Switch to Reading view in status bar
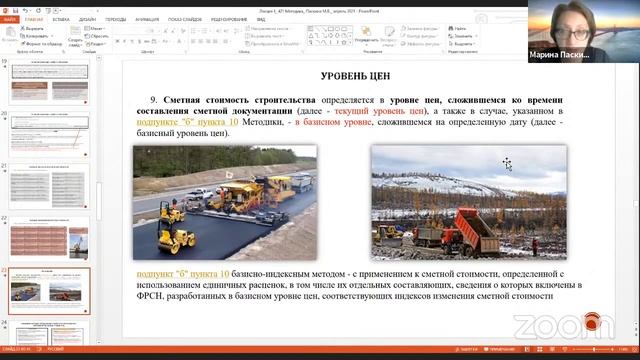 click(552, 349)
